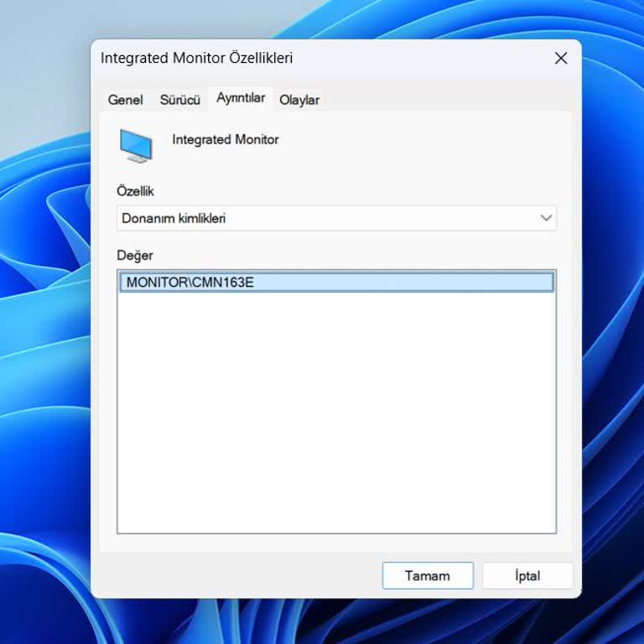Switch to the Genel tab
The image size is (644, 644).
125,100
